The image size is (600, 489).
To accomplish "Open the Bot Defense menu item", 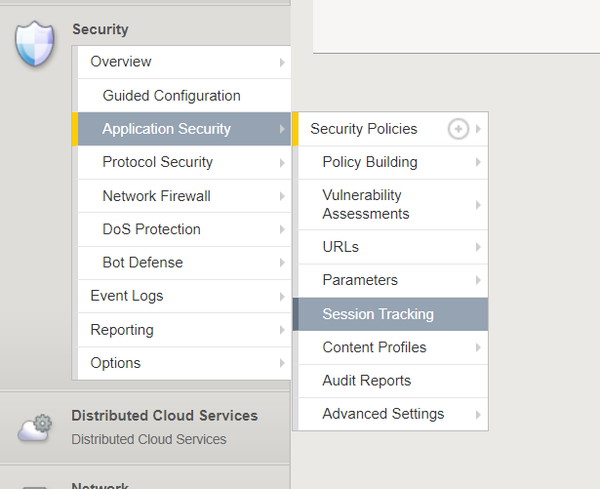I will pyautogui.click(x=142, y=262).
